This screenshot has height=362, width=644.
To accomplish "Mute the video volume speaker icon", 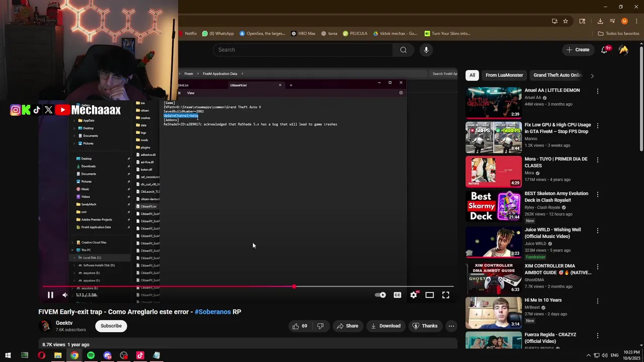I will [65, 295].
